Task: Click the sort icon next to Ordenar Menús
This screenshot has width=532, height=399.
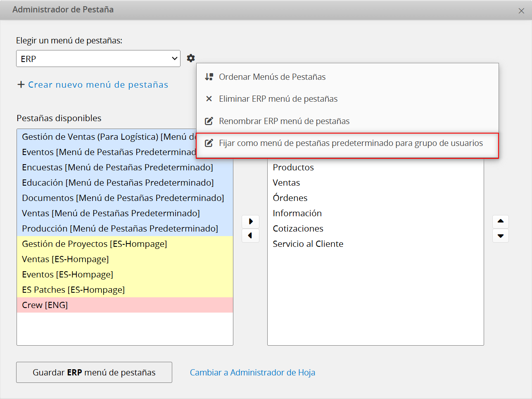Action: point(209,77)
